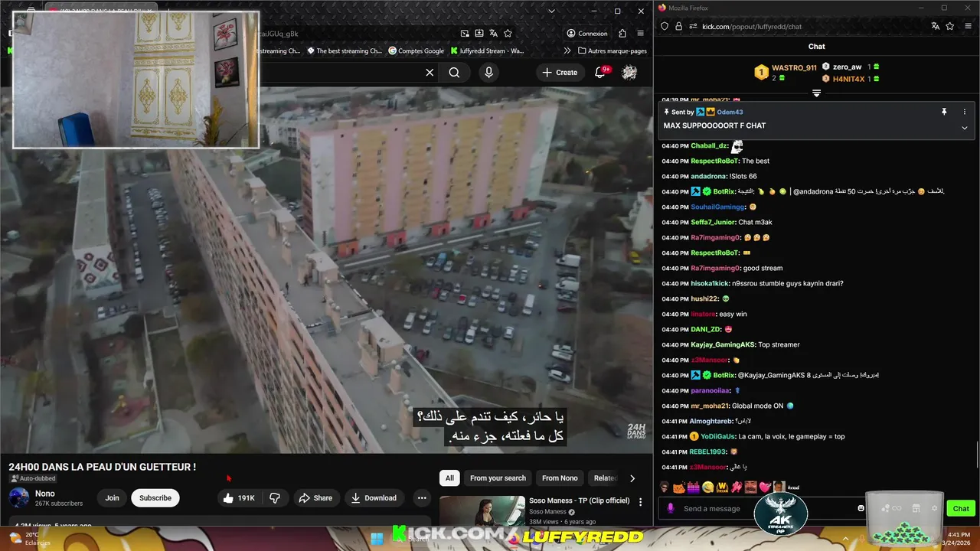This screenshot has height=551, width=980.
Task: Open Nono channel avatar
Action: pos(19,498)
